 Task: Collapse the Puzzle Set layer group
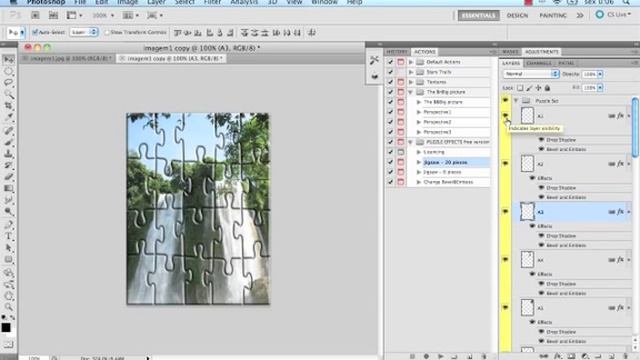point(516,100)
